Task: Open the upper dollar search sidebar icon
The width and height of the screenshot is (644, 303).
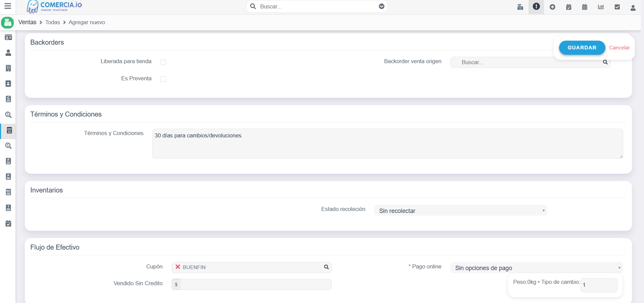Action: point(8,115)
